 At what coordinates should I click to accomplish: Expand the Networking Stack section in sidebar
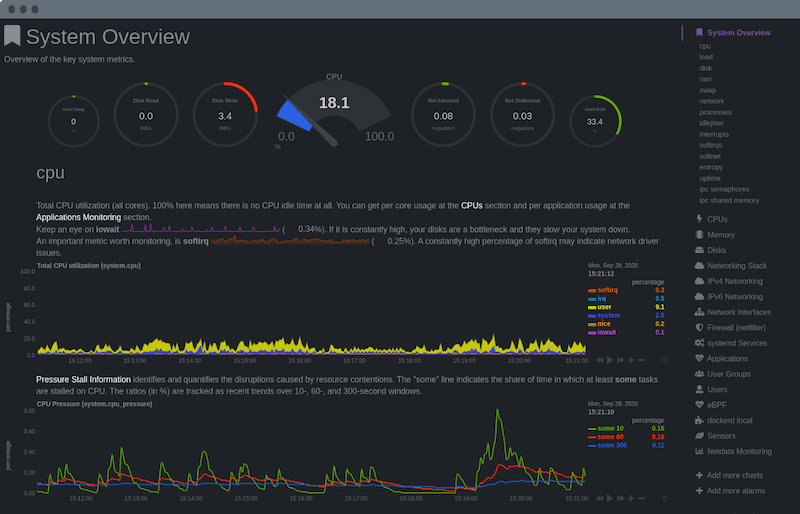[x=736, y=265]
